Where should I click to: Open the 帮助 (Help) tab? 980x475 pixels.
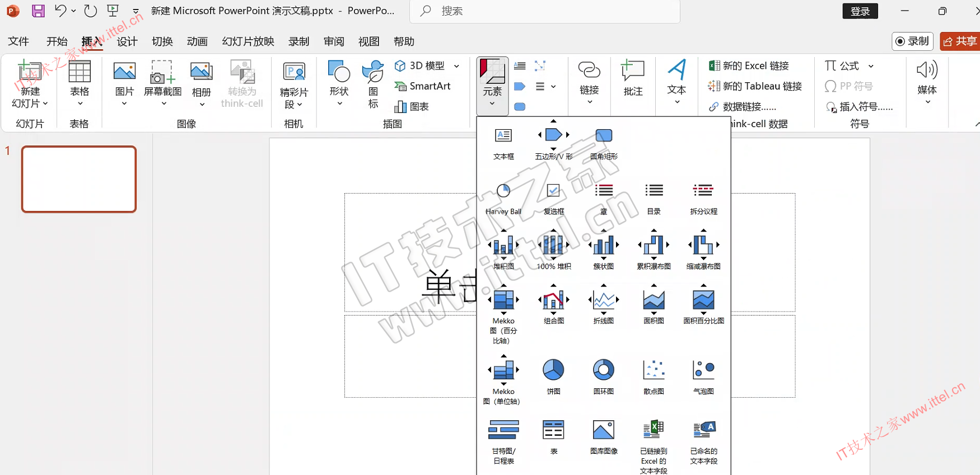pyautogui.click(x=404, y=41)
